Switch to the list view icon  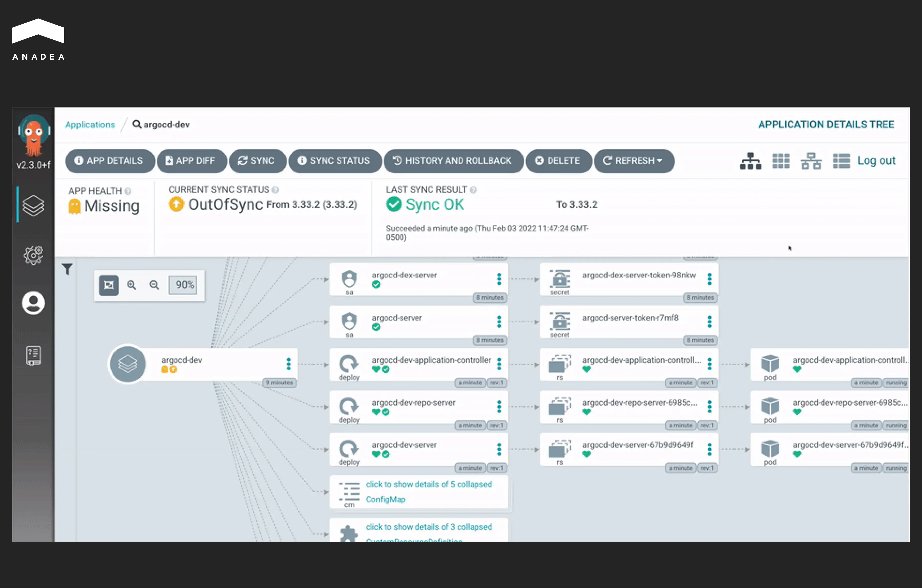[x=841, y=161]
